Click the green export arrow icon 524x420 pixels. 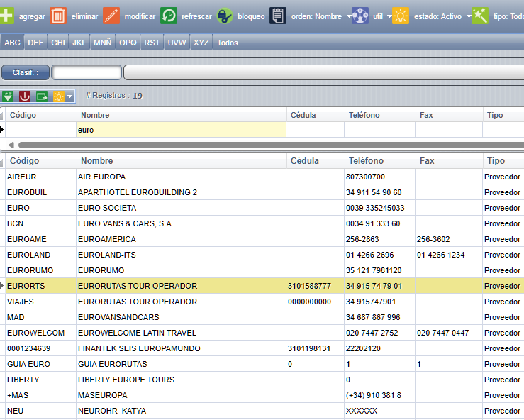pos(42,96)
